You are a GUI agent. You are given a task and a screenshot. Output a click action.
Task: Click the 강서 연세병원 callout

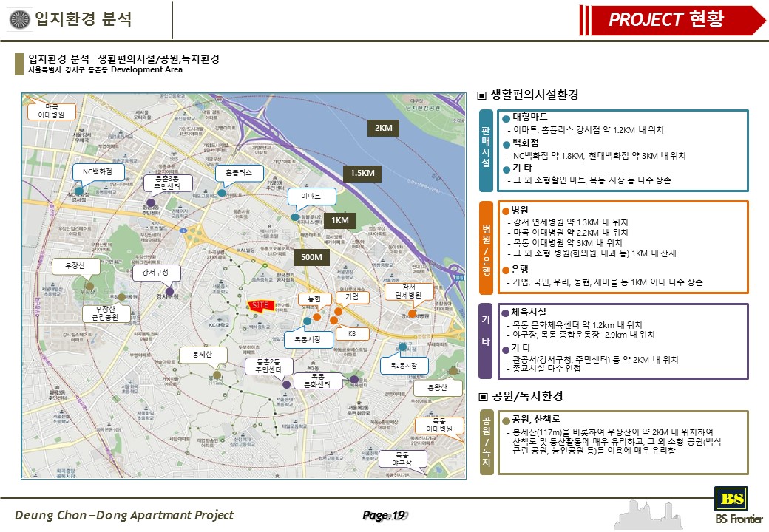(409, 291)
